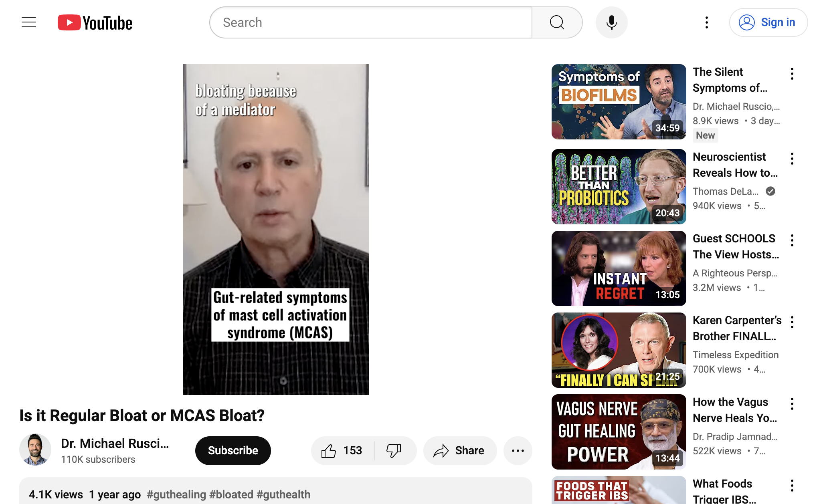
Task: Click the 'New' badge on Biofilms video
Action: pyautogui.click(x=705, y=135)
